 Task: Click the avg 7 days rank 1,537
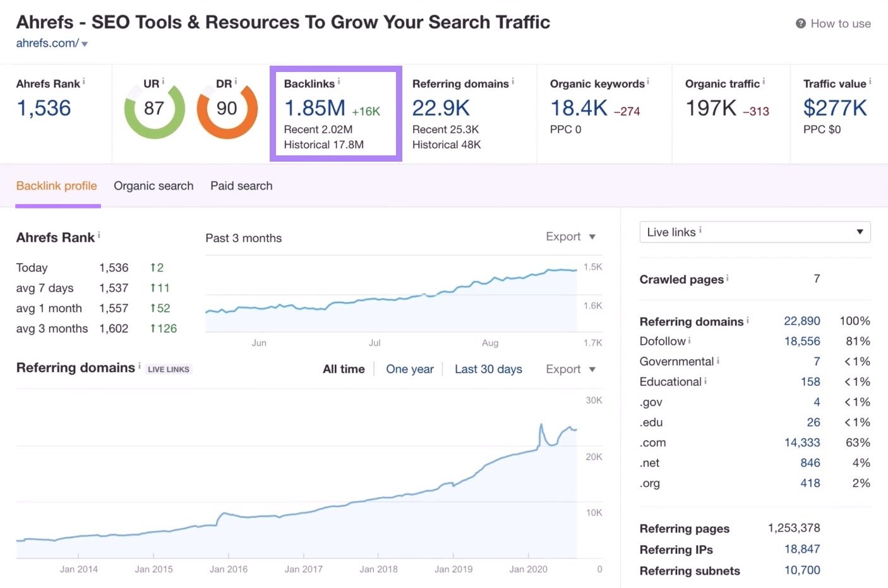(114, 288)
